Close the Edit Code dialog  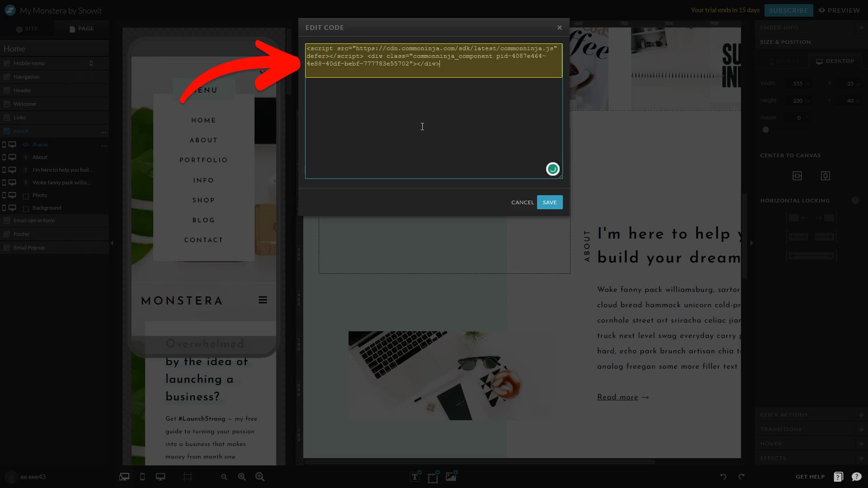[559, 28]
